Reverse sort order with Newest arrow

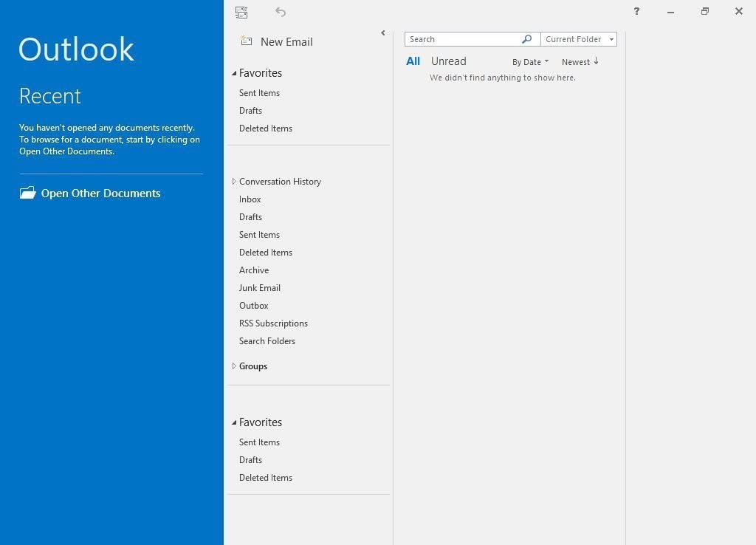[580, 62]
